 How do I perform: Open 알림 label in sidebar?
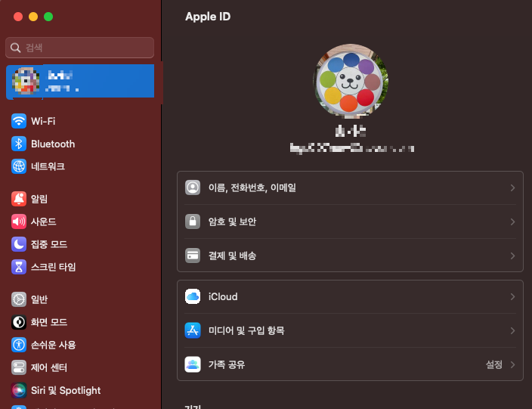39,199
